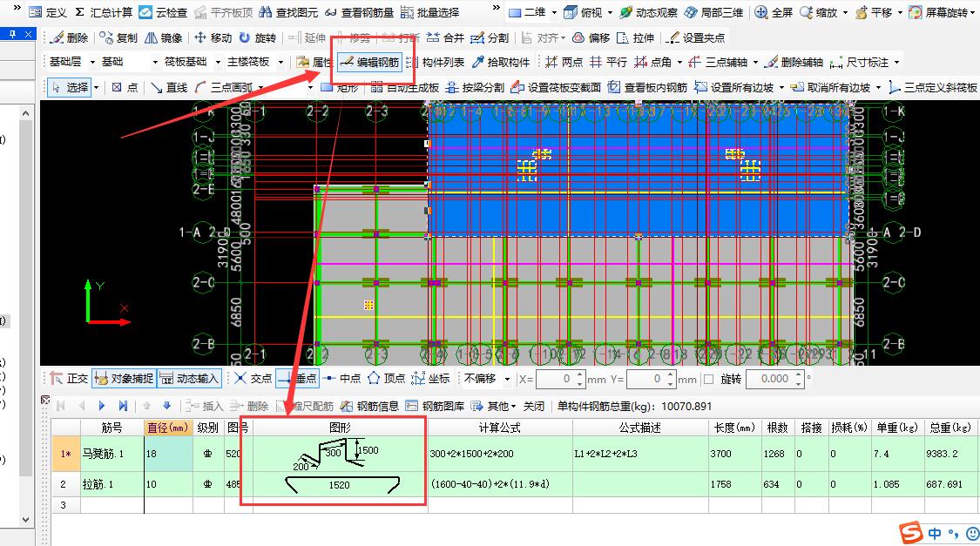980x546 pixels.
Task: Click 拾取构件 pick component tool
Action: click(x=501, y=62)
